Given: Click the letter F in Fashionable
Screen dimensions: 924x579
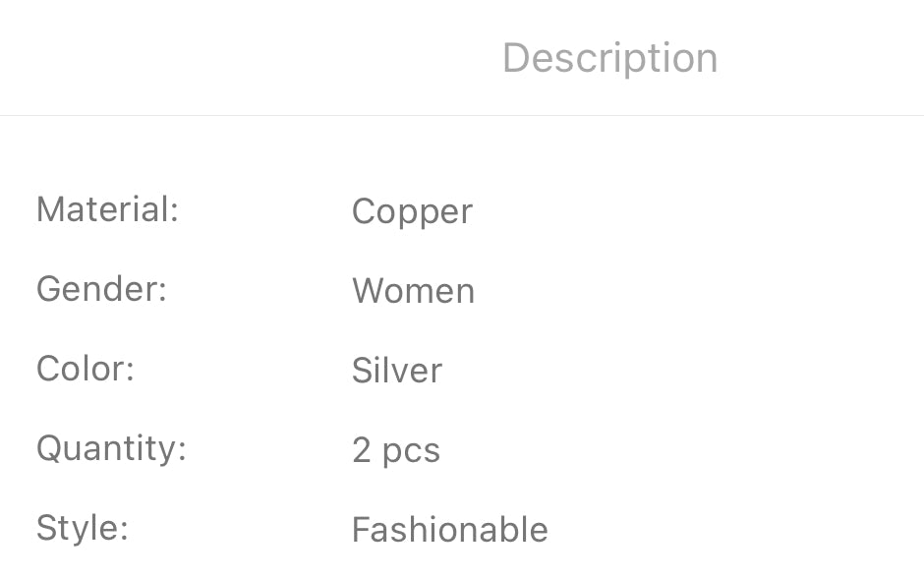Looking at the screenshot, I should click(x=362, y=530).
